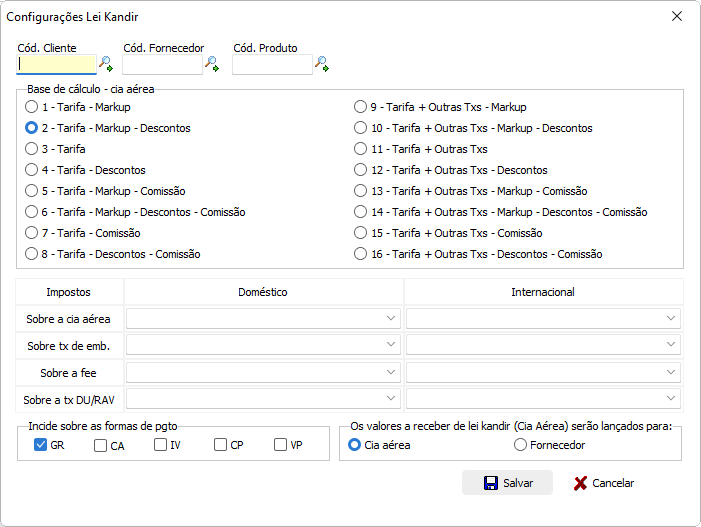Click the Salvar button
This screenshot has width=701, height=527.
coord(507,483)
